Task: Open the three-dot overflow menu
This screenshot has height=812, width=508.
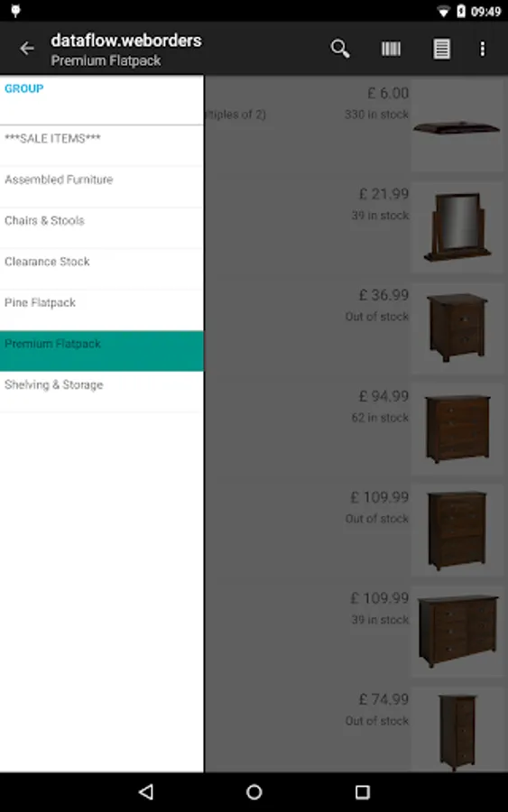Action: [482, 49]
